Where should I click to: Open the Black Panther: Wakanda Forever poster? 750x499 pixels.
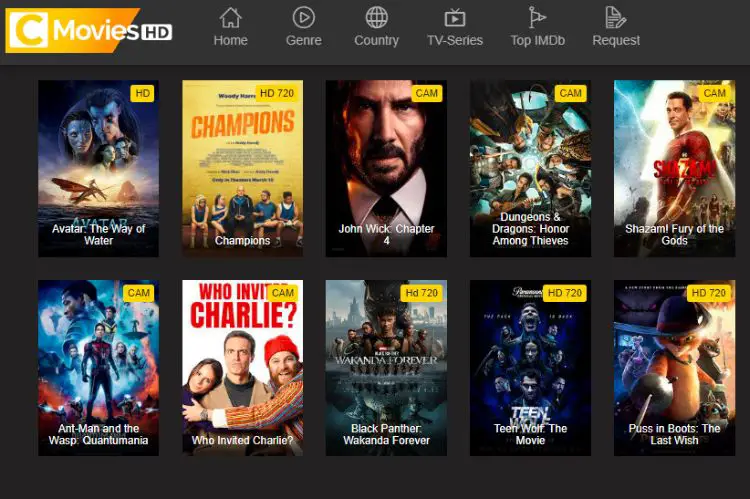[x=386, y=367]
